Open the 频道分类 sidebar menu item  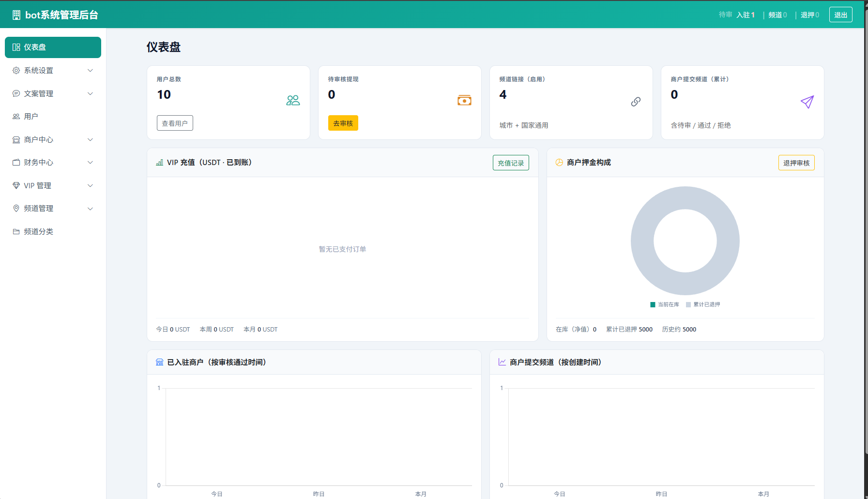pyautogui.click(x=38, y=232)
